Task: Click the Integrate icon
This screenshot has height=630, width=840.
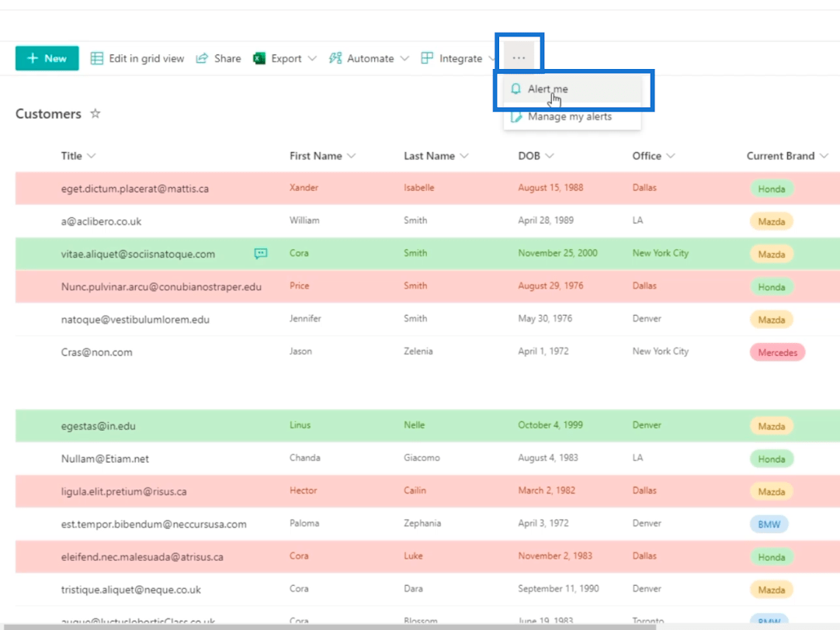Action: pos(427,58)
